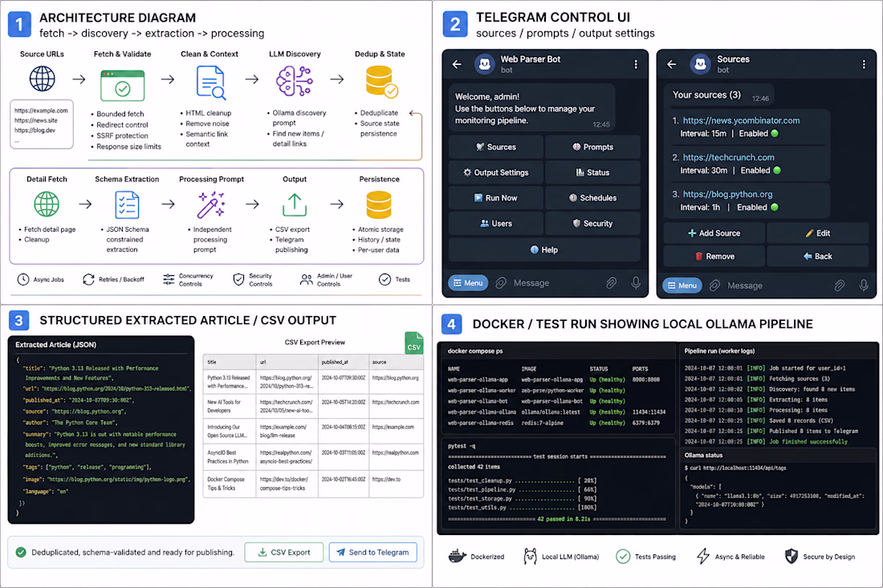Open the Security bot button

[592, 223]
